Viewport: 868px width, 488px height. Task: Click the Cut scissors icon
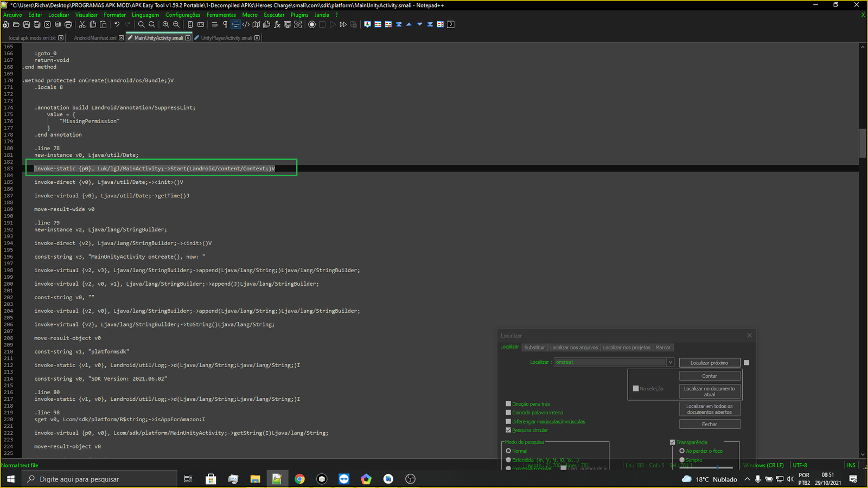point(82,24)
